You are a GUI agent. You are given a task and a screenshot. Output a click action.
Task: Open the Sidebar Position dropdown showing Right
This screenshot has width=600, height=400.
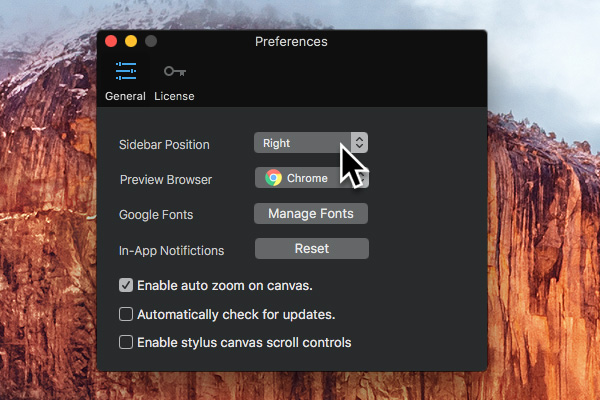tap(311, 143)
